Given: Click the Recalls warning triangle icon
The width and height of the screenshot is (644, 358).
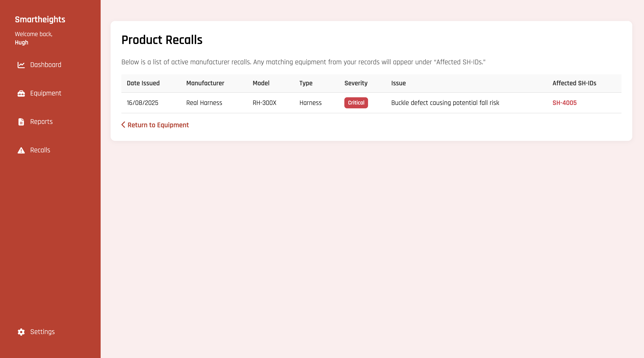Looking at the screenshot, I should [x=21, y=150].
